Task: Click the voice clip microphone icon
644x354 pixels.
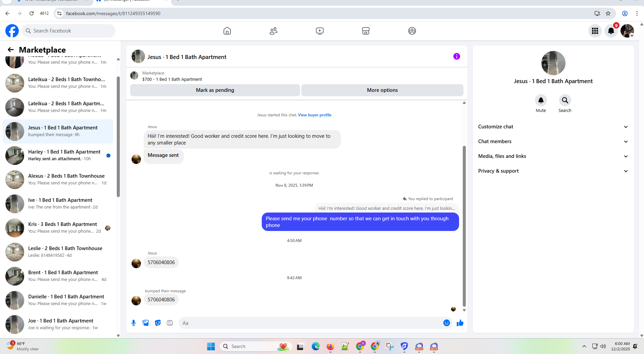Action: tap(134, 323)
